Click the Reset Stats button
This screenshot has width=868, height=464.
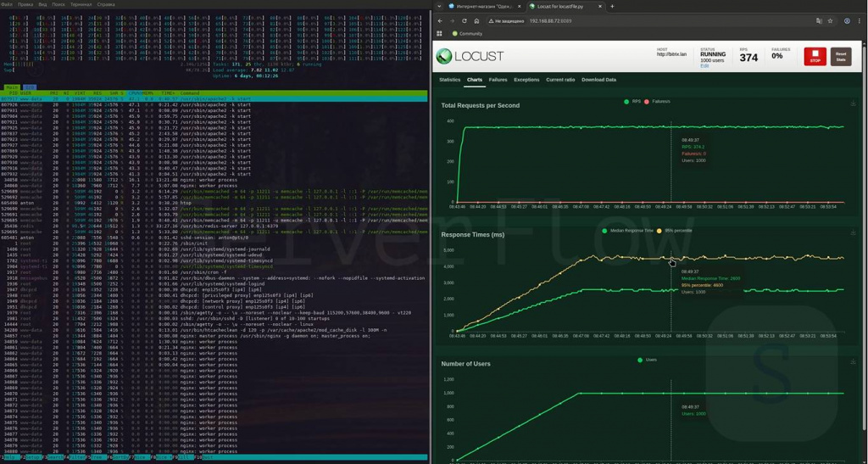(841, 57)
